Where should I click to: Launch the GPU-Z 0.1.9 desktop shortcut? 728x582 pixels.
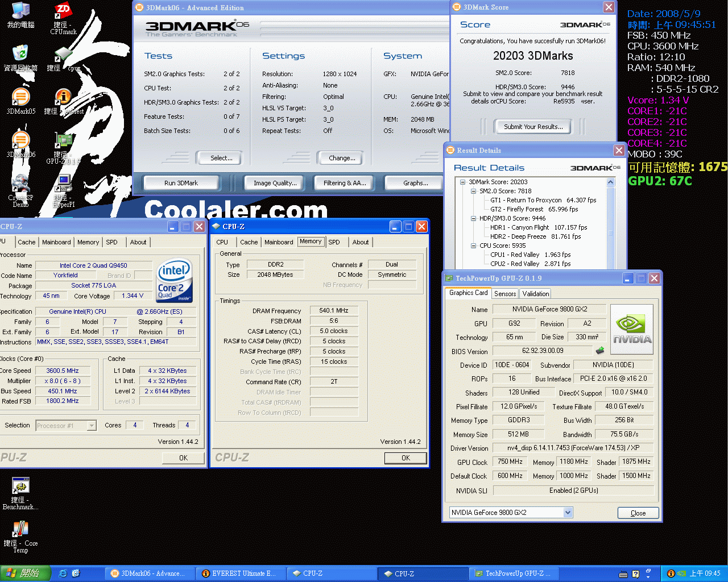tap(63, 148)
